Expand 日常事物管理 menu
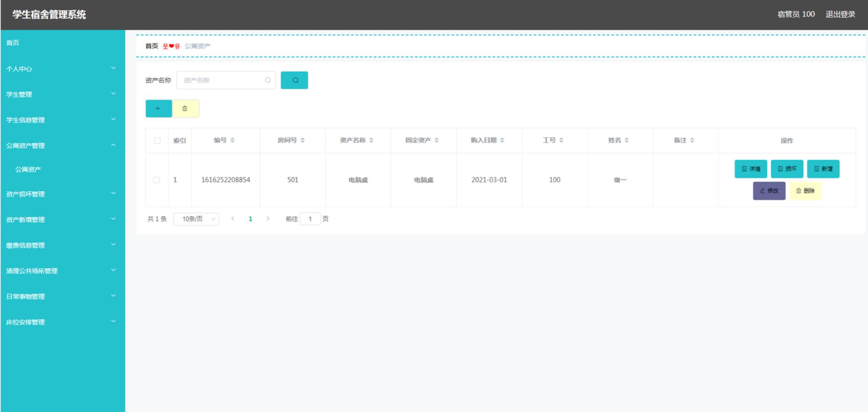Image resolution: width=868 pixels, height=412 pixels. (62, 296)
